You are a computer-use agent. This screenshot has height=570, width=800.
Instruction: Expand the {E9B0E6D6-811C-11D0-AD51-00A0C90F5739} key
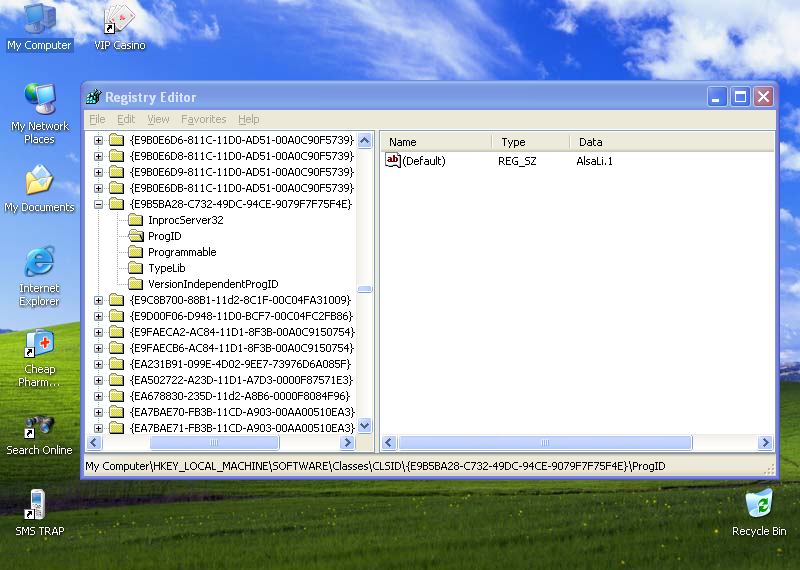click(x=98, y=140)
